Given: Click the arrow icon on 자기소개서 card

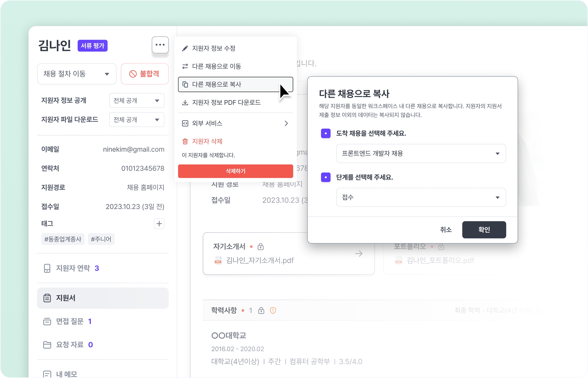Looking at the screenshot, I should (x=359, y=253).
